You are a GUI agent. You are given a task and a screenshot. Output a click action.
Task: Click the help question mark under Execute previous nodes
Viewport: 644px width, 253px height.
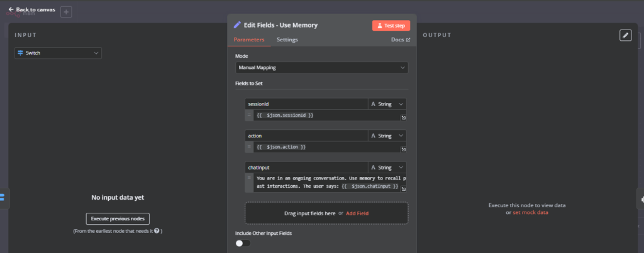click(156, 231)
